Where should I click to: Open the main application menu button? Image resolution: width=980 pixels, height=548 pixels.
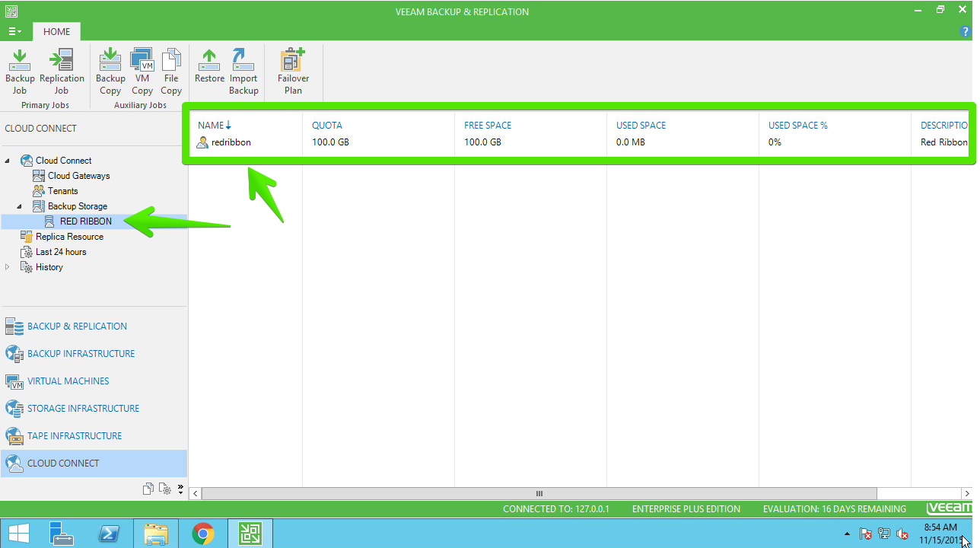15,32
